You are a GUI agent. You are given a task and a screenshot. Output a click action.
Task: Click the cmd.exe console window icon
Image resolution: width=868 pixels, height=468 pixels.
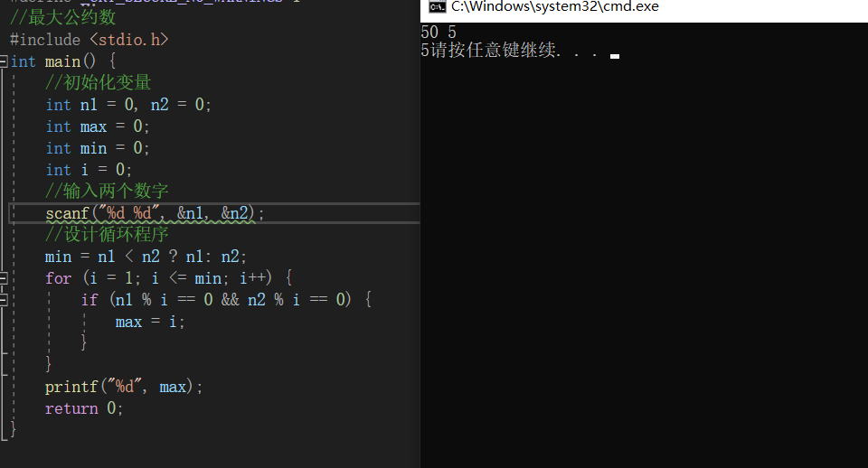pos(438,6)
